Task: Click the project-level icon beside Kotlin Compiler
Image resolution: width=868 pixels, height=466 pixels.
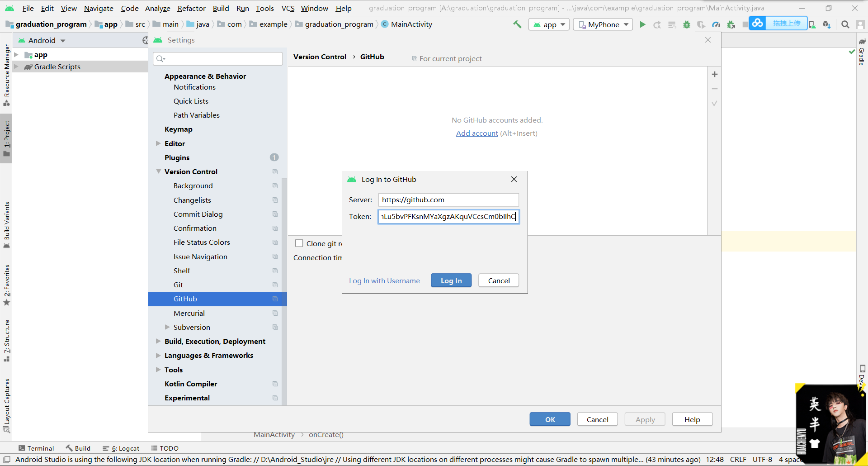Action: point(275,384)
